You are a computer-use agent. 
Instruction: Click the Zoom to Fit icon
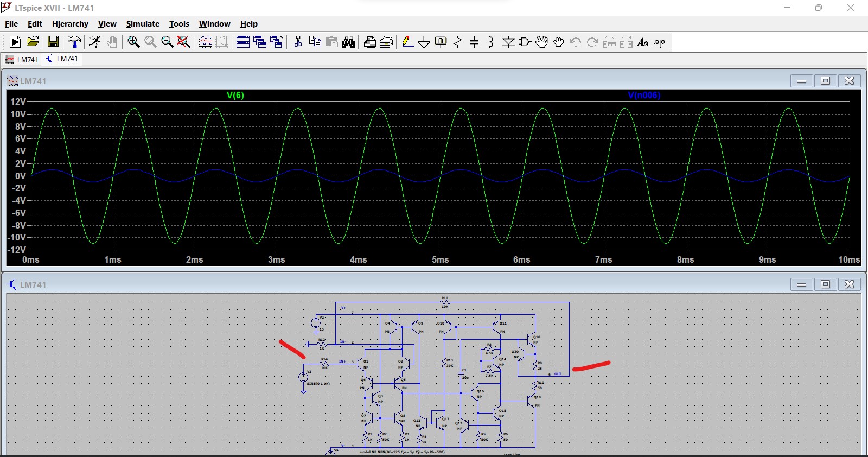pos(184,42)
